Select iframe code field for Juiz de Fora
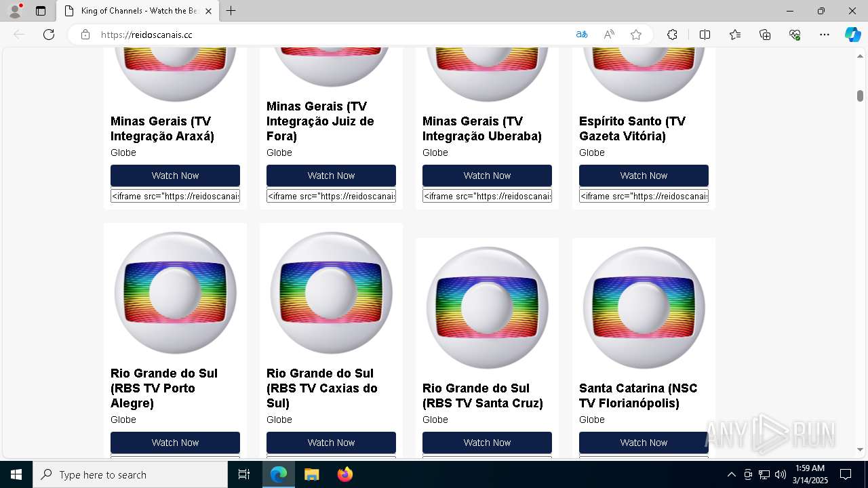The image size is (868, 488). [x=331, y=196]
